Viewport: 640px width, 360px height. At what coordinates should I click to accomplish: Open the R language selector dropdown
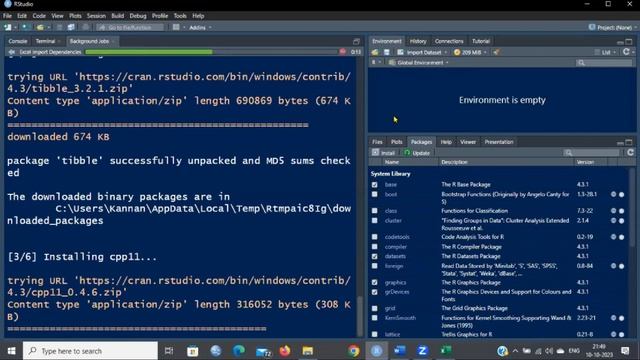pyautogui.click(x=376, y=62)
